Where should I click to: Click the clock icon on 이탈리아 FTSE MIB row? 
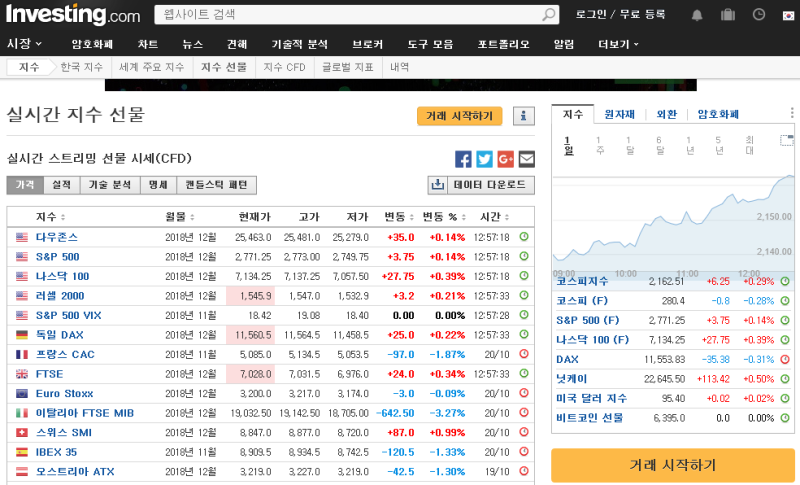pyautogui.click(x=524, y=412)
